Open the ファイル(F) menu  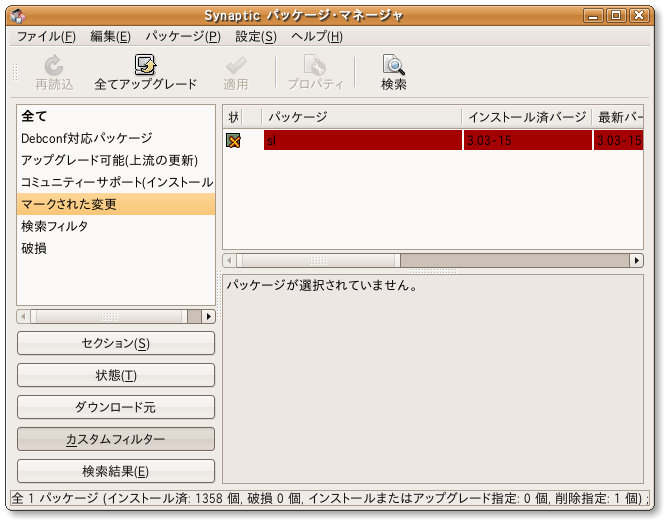[x=46, y=36]
